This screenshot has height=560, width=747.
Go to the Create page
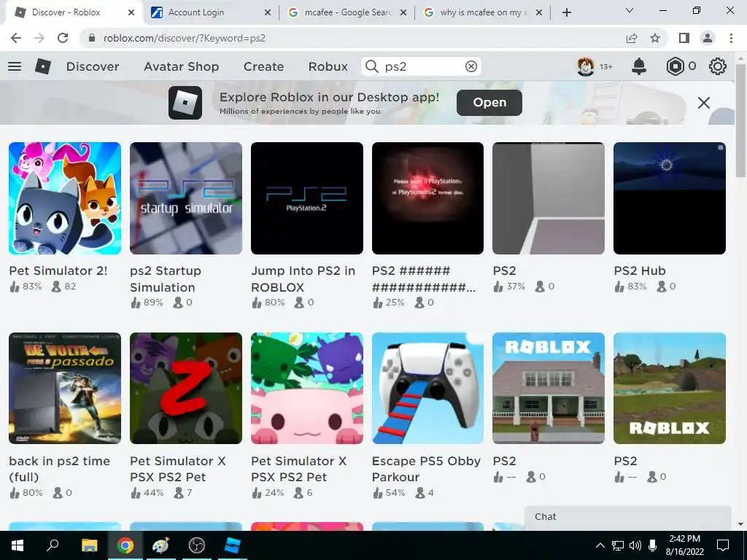click(x=263, y=66)
